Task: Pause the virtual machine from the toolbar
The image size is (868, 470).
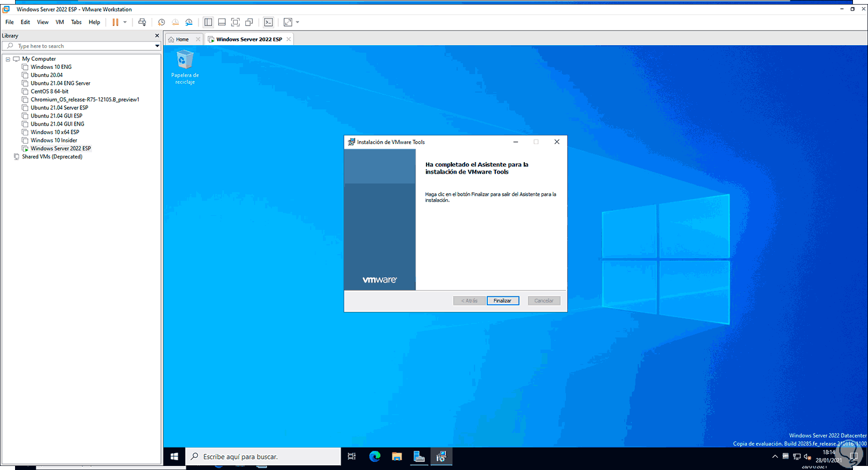Action: [x=115, y=22]
